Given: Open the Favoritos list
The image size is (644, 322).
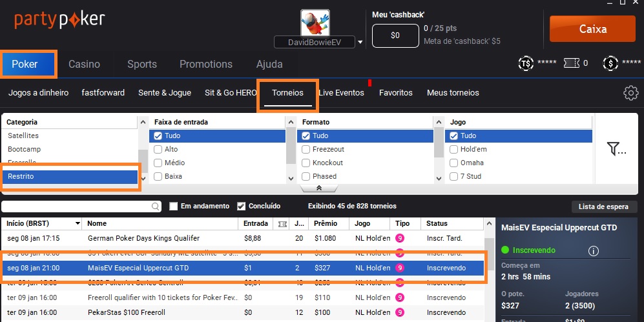Looking at the screenshot, I should (396, 93).
